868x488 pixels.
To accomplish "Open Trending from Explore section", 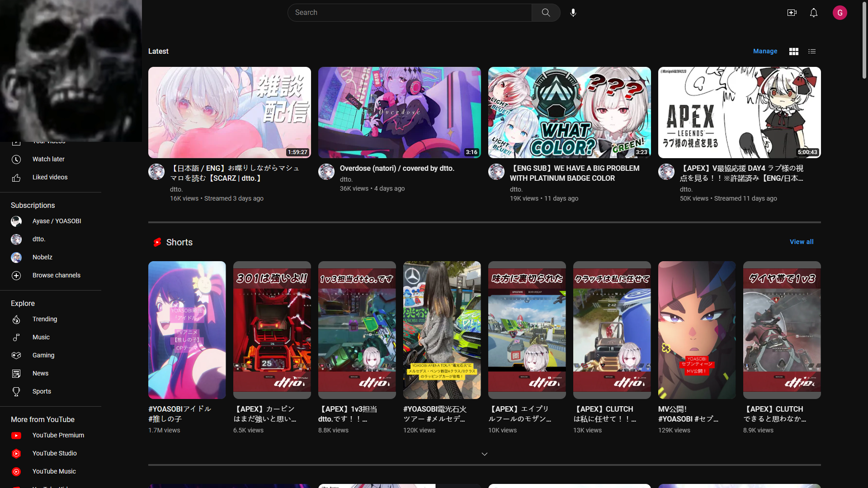I will (x=44, y=319).
